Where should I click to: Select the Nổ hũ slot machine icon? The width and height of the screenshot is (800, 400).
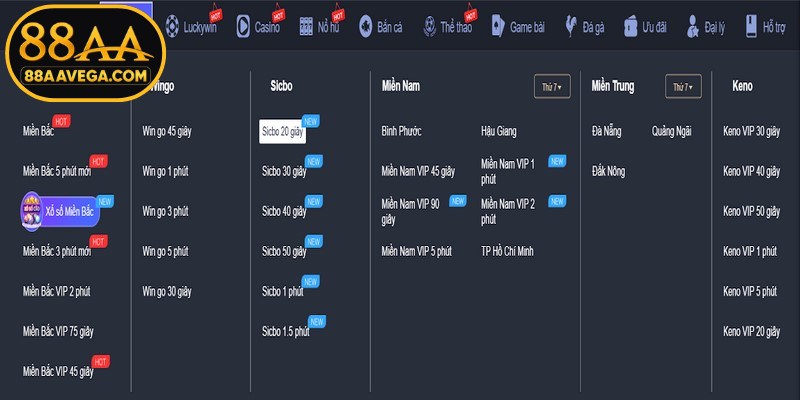click(x=306, y=27)
